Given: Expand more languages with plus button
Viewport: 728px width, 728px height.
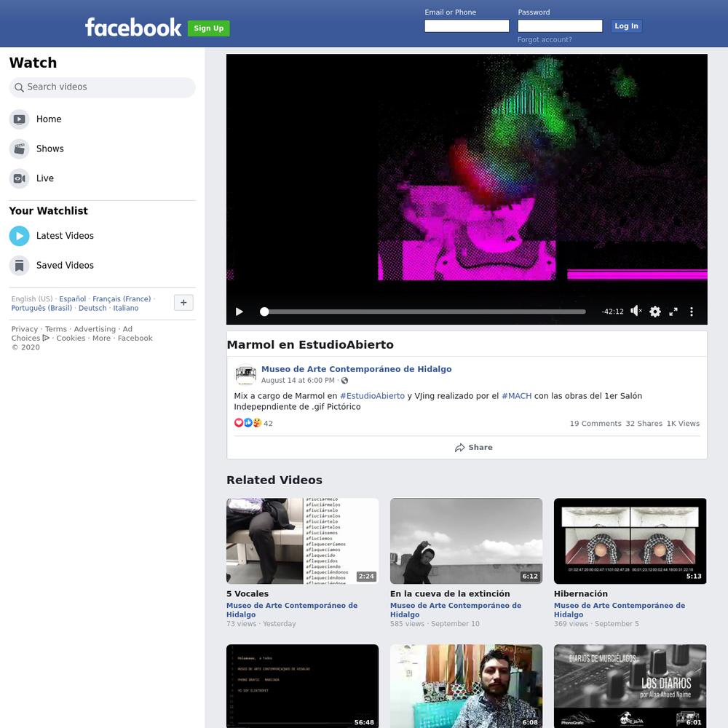Looking at the screenshot, I should pos(183,303).
